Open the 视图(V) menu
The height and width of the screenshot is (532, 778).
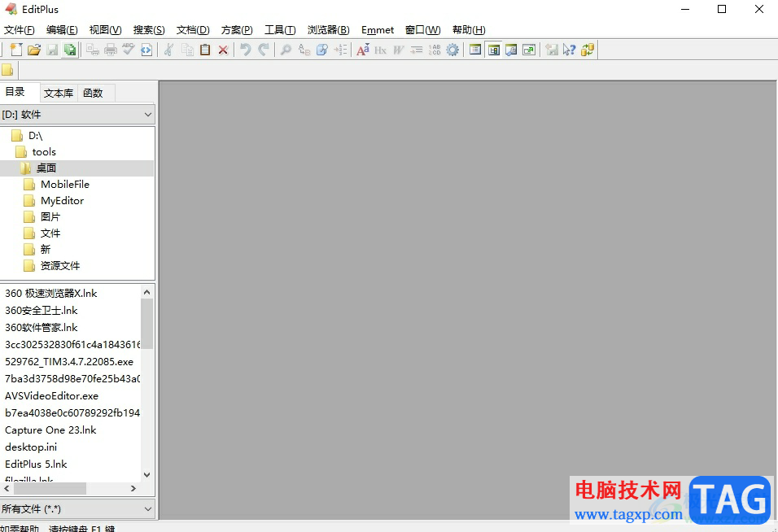pyautogui.click(x=105, y=30)
